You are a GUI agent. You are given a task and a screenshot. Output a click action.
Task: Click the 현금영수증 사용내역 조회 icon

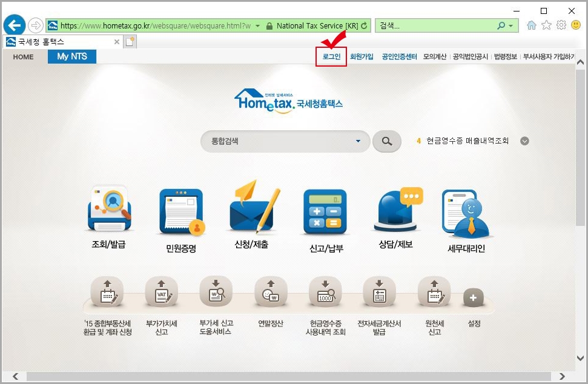point(325,292)
